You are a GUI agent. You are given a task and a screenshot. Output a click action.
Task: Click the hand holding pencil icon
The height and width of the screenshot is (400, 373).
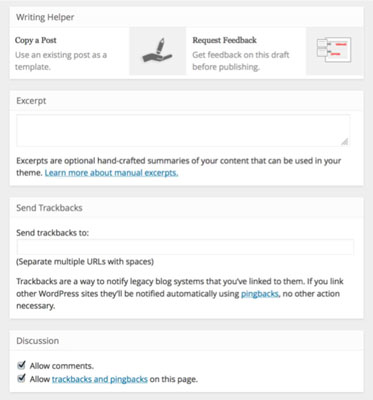[x=157, y=50]
